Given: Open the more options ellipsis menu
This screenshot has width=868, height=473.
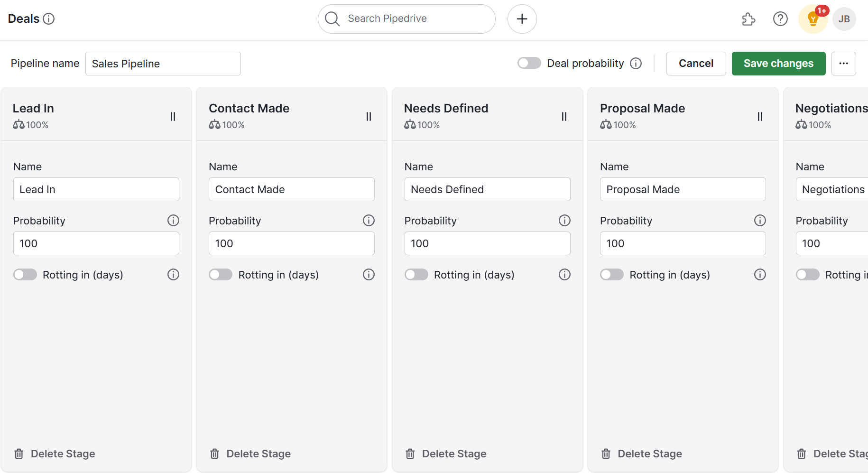Looking at the screenshot, I should click(x=844, y=63).
